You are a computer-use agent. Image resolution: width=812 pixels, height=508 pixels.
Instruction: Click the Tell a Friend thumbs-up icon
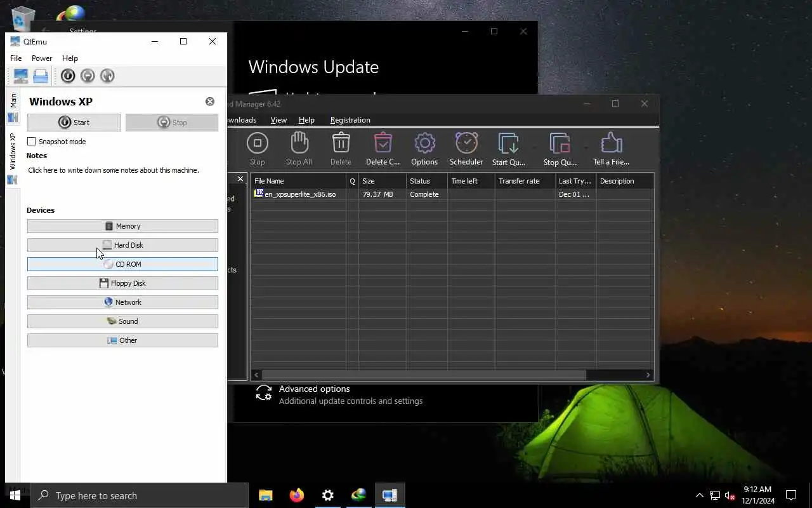[x=612, y=149]
